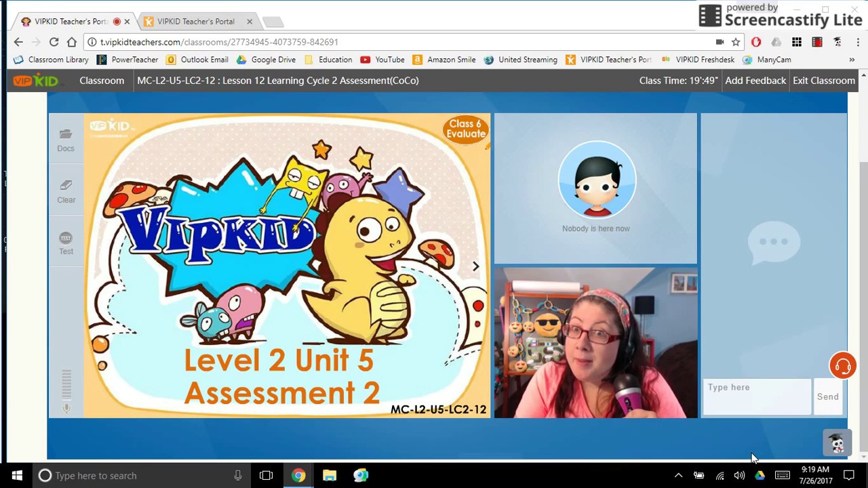This screenshot has height=488, width=868.
Task: Open Add Feedback
Action: coord(755,80)
